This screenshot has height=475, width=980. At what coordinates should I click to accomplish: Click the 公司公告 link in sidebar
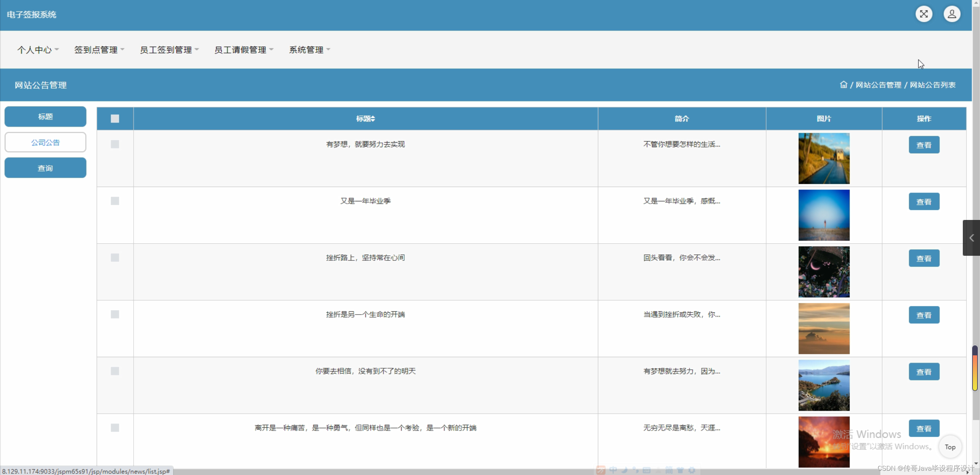45,142
